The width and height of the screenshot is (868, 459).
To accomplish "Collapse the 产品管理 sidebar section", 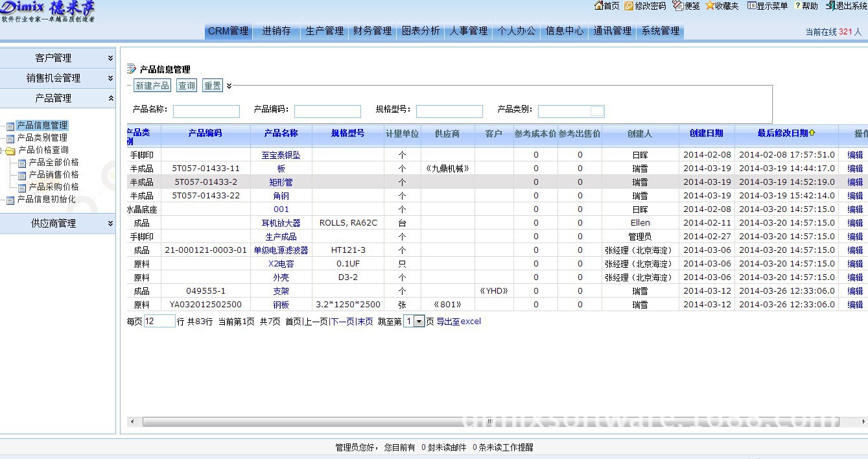I will [110, 99].
